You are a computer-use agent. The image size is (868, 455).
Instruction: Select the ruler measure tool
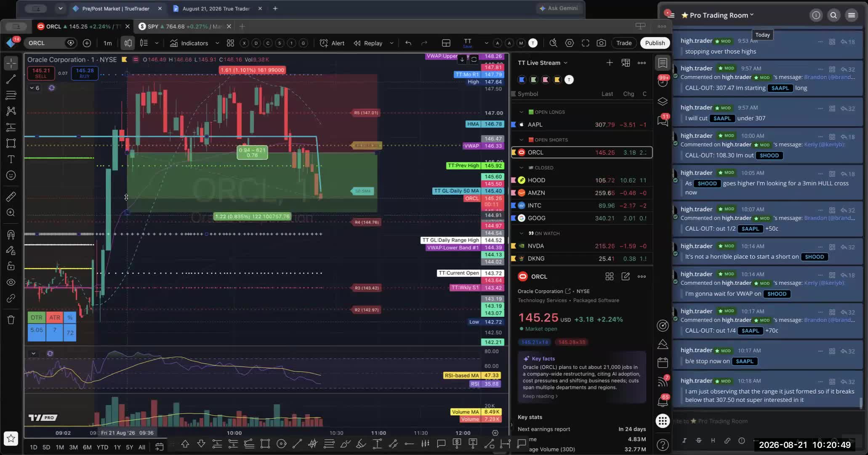point(11,196)
